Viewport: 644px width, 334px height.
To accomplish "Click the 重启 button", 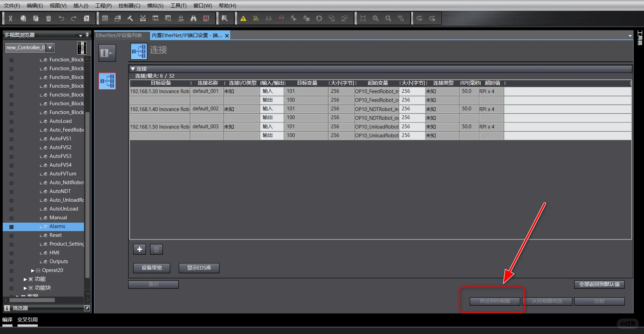I will click(153, 284).
